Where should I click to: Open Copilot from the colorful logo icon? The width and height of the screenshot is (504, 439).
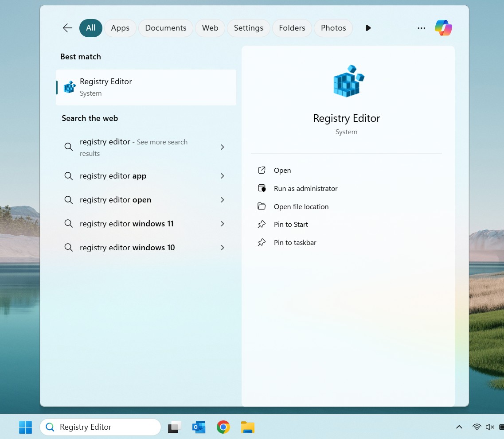pyautogui.click(x=443, y=28)
